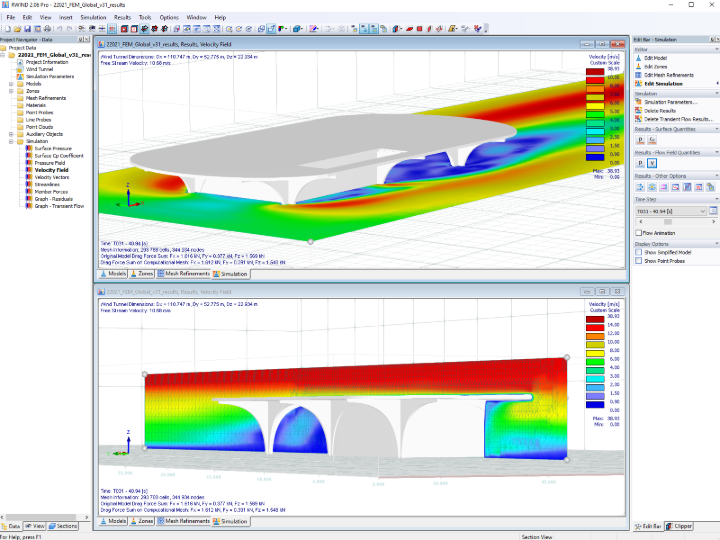The height and width of the screenshot is (540, 720).
Task: Click blue swatch in lower velocity legend
Action: point(595,405)
